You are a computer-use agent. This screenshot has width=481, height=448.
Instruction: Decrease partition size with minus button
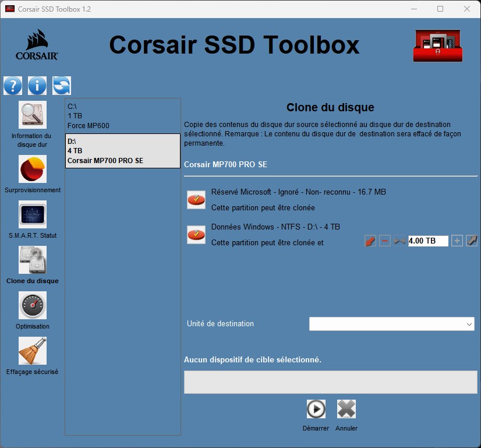pos(385,241)
